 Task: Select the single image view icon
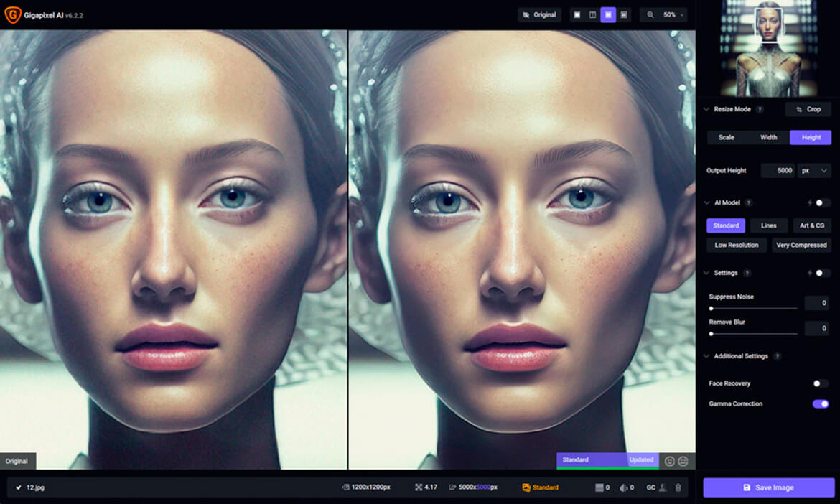(x=577, y=15)
